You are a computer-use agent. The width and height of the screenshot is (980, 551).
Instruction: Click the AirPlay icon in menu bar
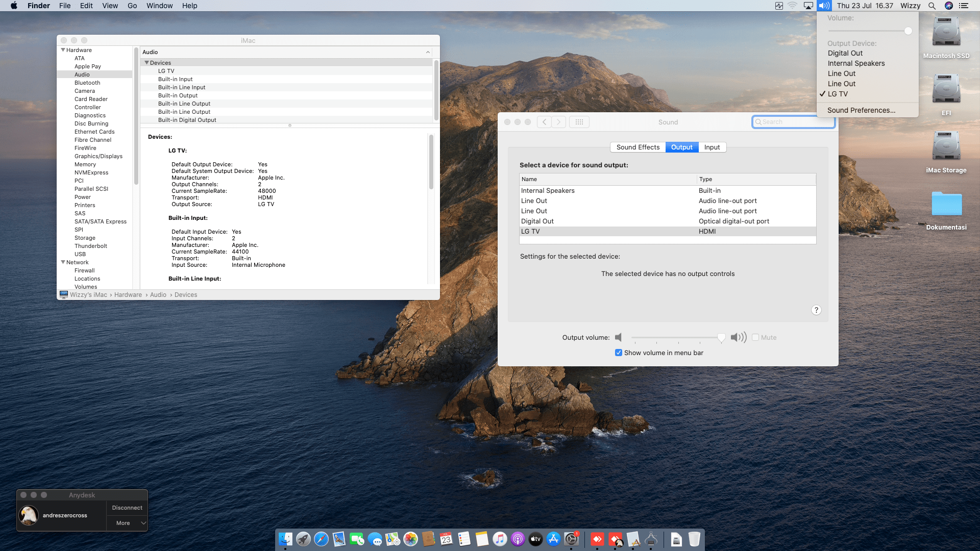(x=808, y=6)
